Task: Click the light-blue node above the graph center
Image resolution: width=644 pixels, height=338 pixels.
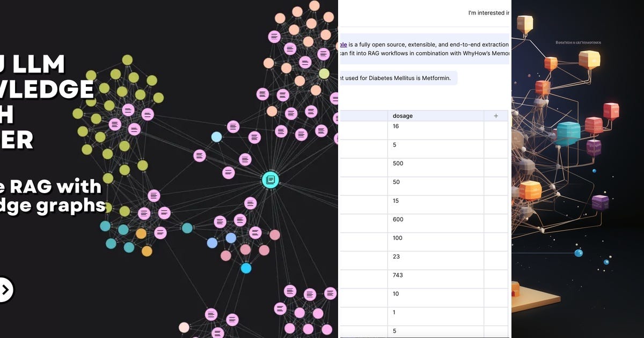Action: [x=216, y=136]
